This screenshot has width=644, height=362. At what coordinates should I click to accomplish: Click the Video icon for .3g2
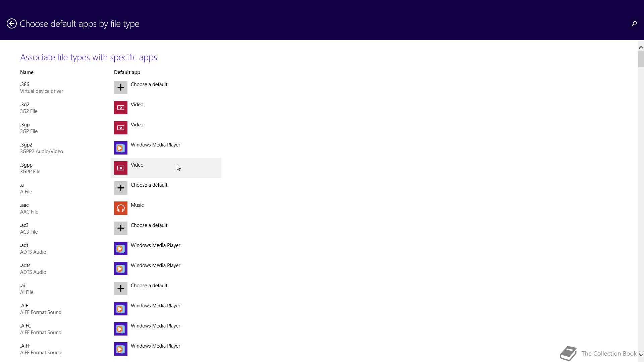click(121, 108)
